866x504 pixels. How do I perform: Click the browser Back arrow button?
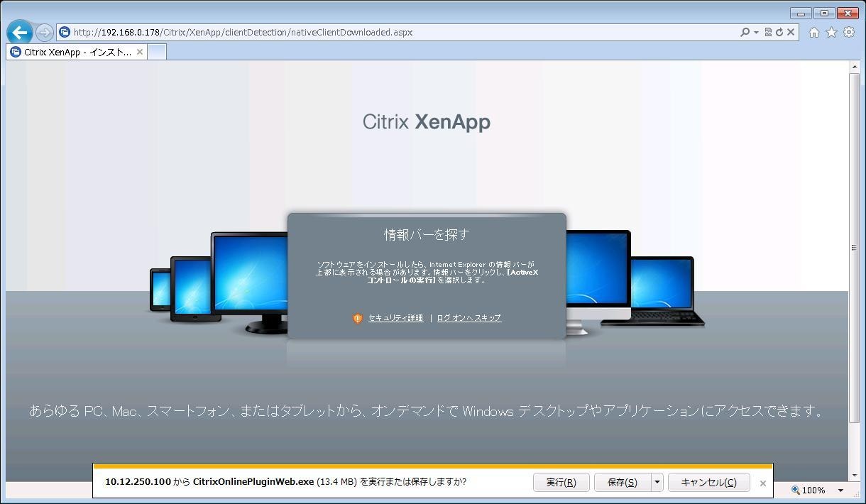coord(20,32)
